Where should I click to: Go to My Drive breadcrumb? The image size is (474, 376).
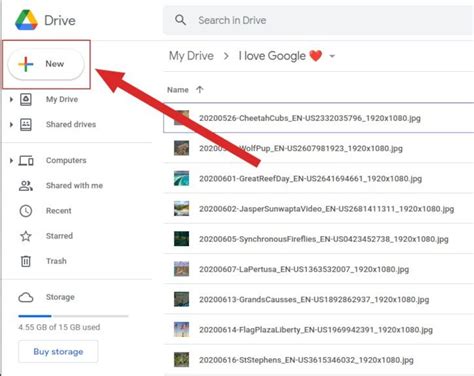191,56
